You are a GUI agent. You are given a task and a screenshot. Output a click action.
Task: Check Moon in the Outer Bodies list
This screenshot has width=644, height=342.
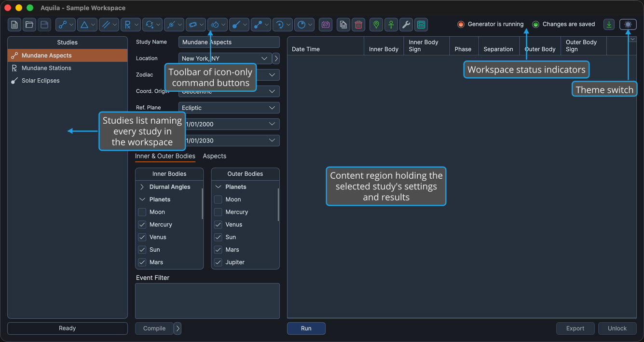(218, 199)
